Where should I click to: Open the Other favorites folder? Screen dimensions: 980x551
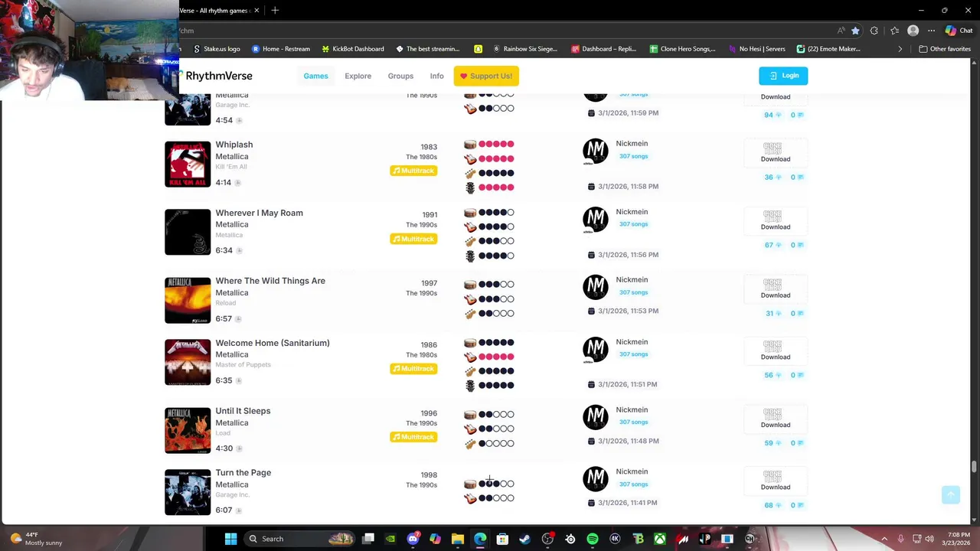[x=945, y=49]
